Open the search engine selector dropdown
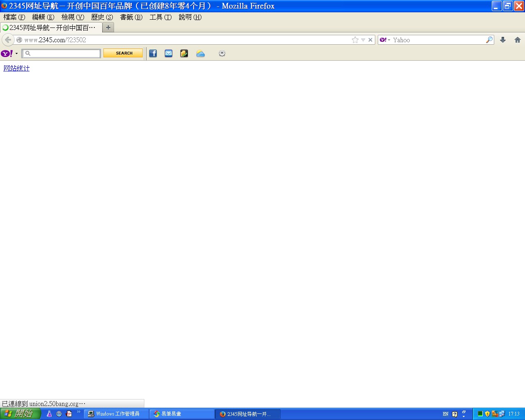This screenshot has width=525, height=420. [x=385, y=40]
